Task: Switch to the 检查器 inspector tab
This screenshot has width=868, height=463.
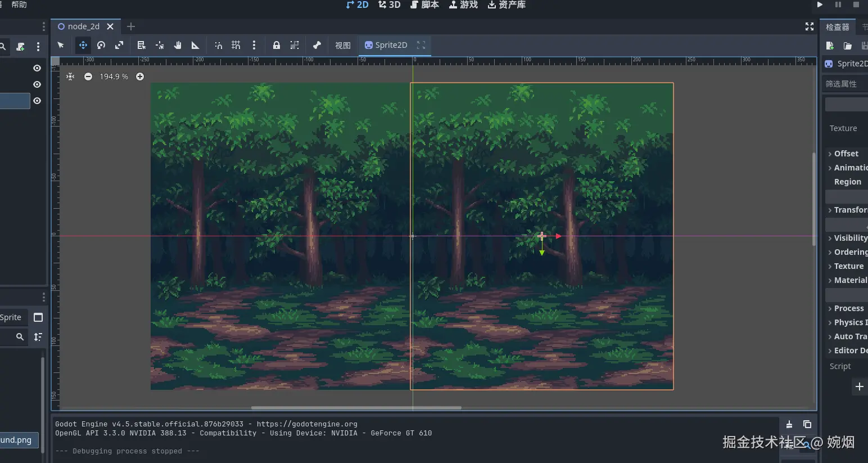Action: [838, 26]
